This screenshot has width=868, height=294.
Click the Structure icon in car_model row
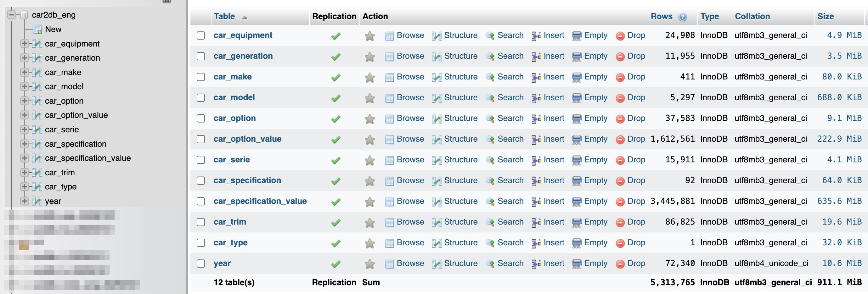437,98
